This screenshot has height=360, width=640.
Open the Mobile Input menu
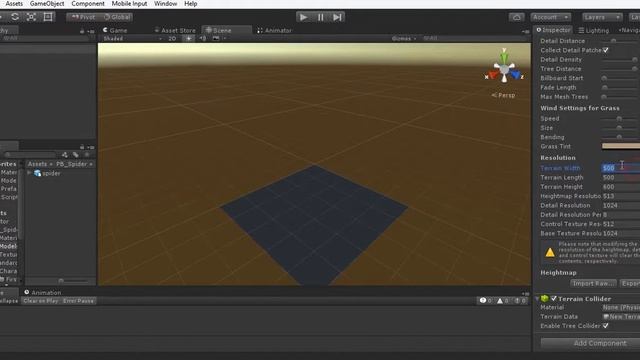click(x=129, y=4)
